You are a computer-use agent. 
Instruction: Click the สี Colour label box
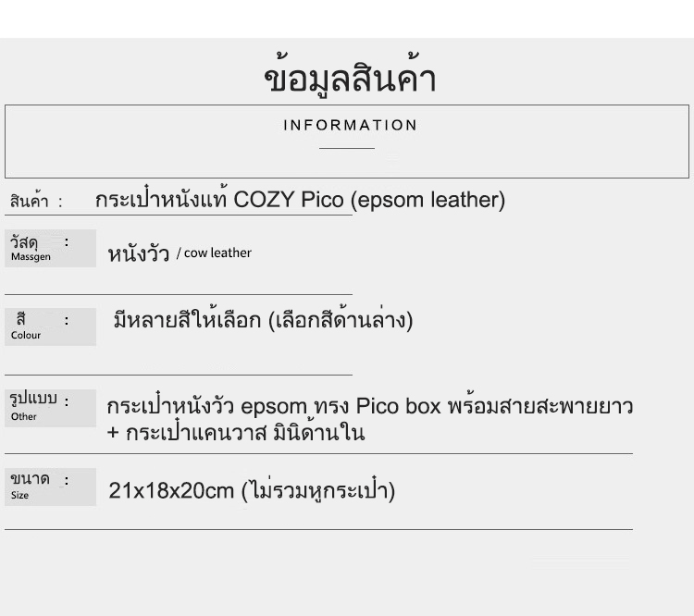pos(51,326)
